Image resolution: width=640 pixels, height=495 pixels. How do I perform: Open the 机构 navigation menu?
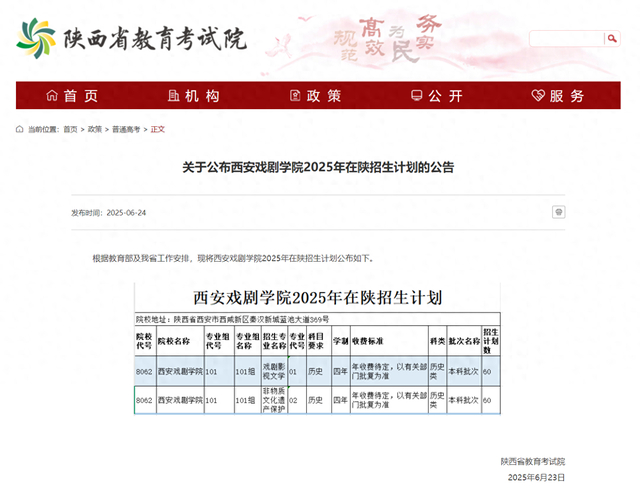pyautogui.click(x=194, y=95)
